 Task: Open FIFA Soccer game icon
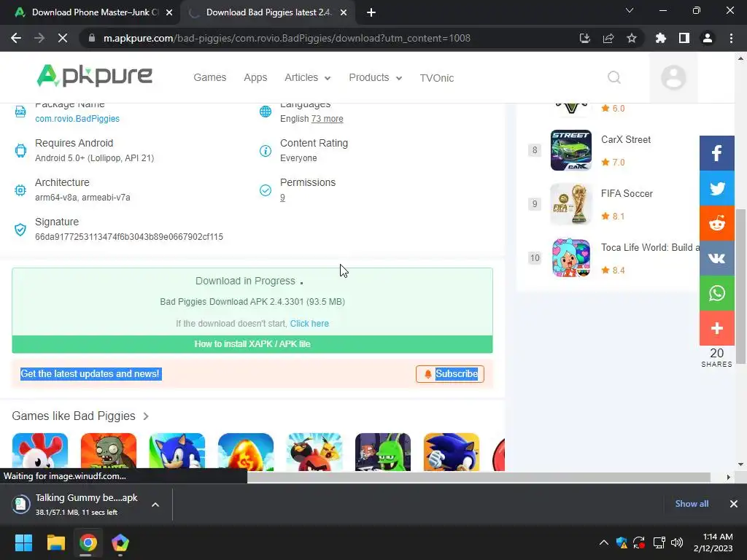pyautogui.click(x=570, y=204)
